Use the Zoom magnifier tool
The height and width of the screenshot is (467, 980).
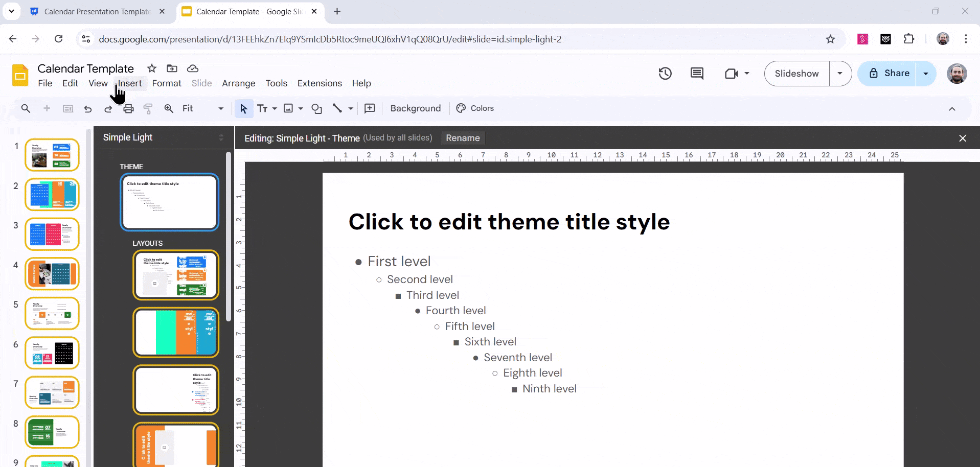(x=168, y=108)
